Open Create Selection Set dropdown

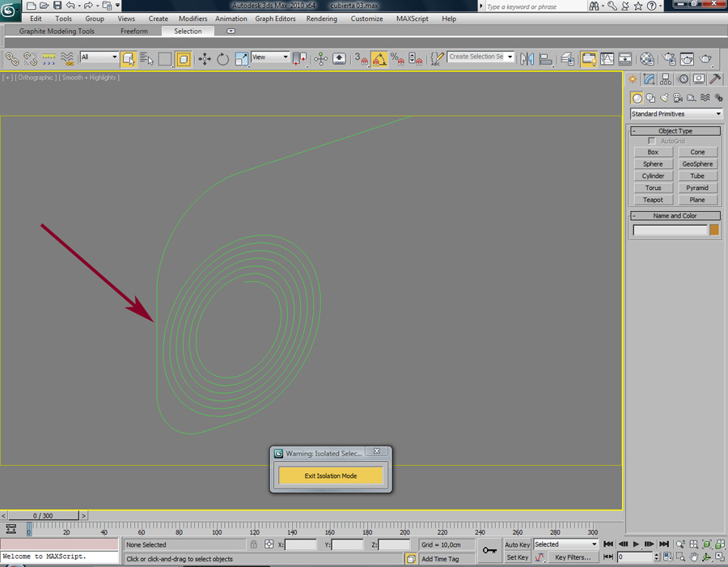[480, 57]
